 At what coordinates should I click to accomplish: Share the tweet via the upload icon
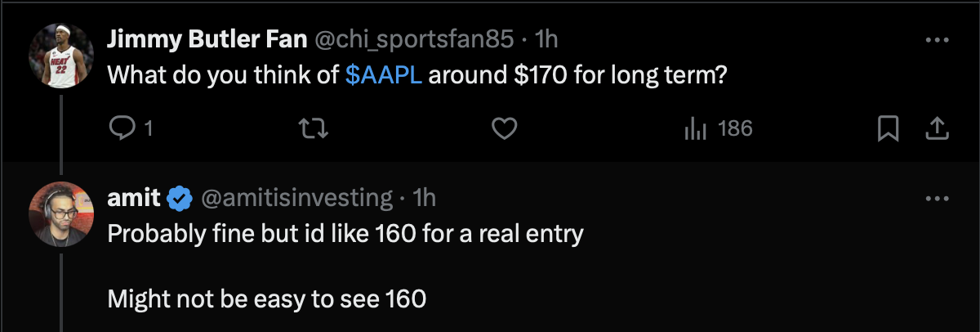pos(936,128)
